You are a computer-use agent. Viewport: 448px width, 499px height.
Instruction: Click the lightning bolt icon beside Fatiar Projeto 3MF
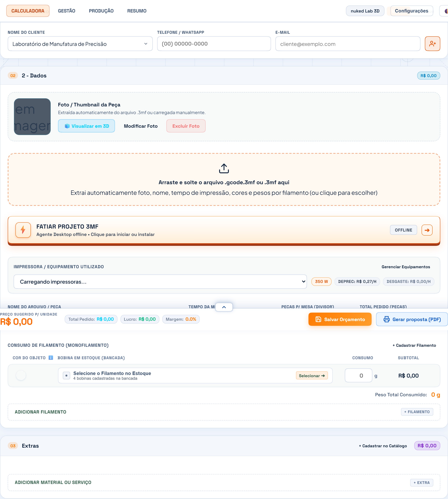tap(23, 230)
